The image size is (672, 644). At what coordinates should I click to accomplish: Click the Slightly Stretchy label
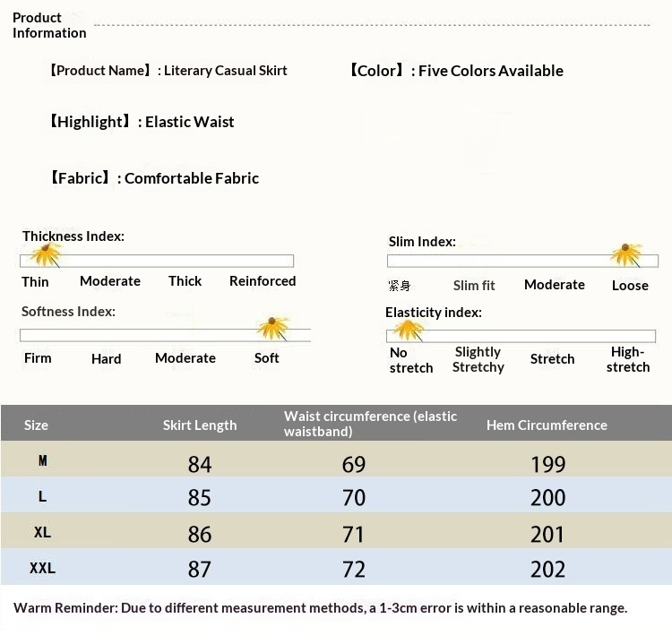point(478,359)
